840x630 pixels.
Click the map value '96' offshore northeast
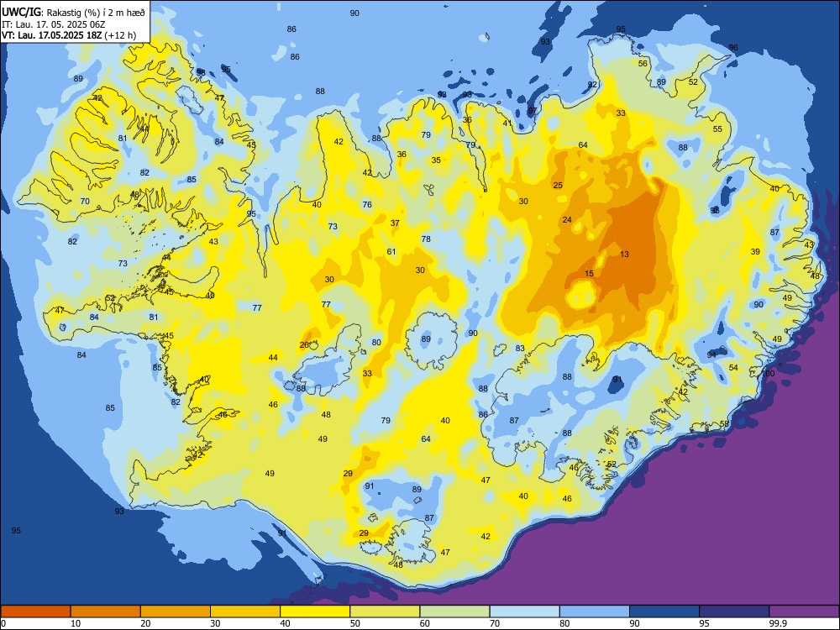coord(733,48)
